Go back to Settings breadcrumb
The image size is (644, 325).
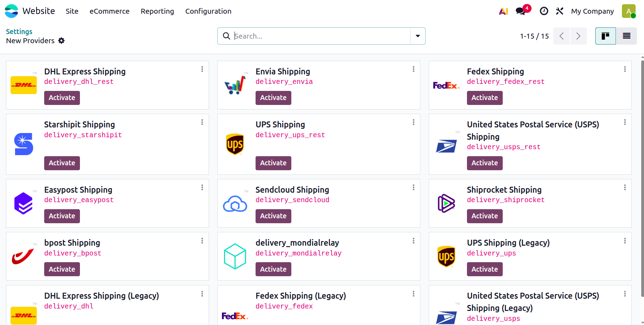19,32
